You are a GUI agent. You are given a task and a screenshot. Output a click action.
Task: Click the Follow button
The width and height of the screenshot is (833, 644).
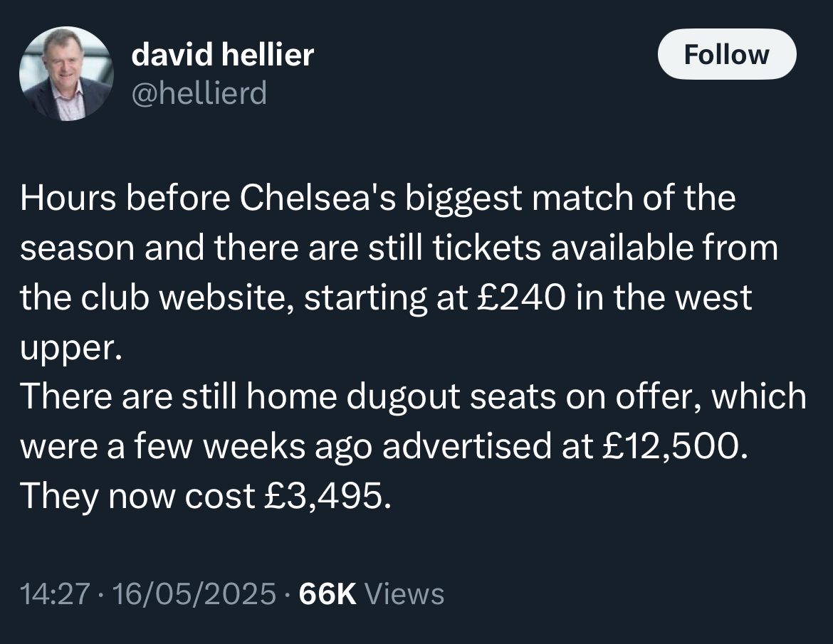[727, 54]
